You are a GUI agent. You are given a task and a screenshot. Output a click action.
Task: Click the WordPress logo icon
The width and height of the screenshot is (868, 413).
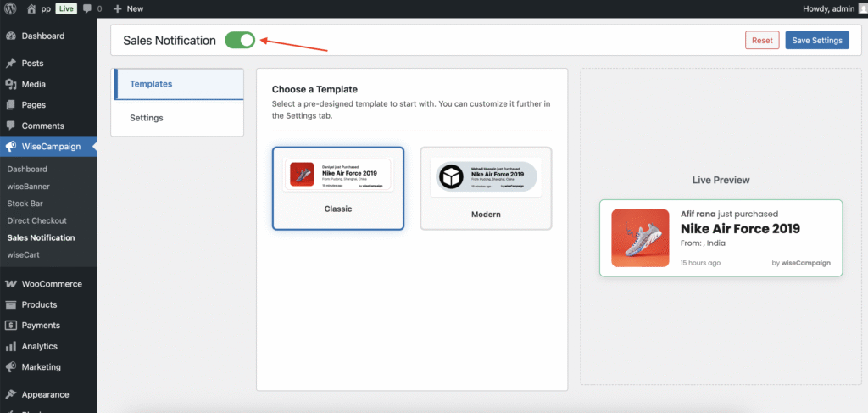pyautogui.click(x=10, y=8)
